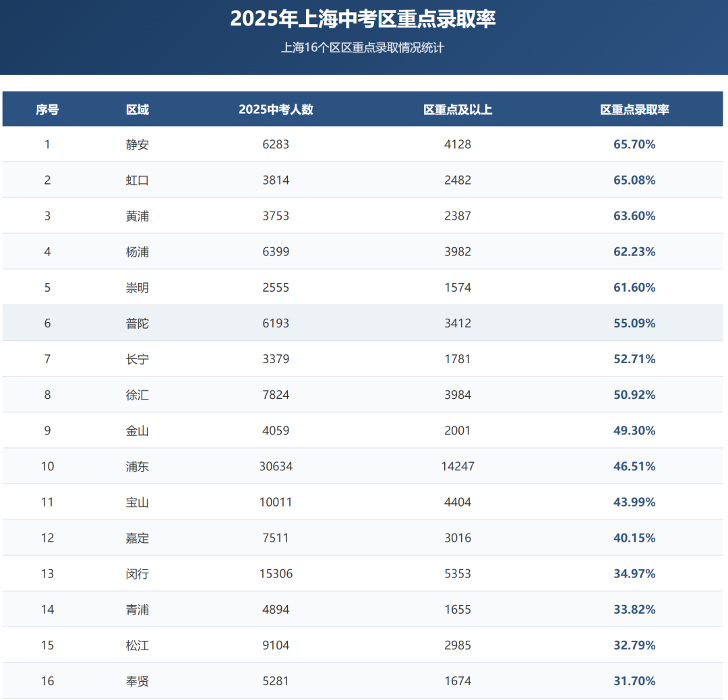Viewport: 728px width, 700px height.
Task: Click the 区域 column header
Action: coord(138,109)
